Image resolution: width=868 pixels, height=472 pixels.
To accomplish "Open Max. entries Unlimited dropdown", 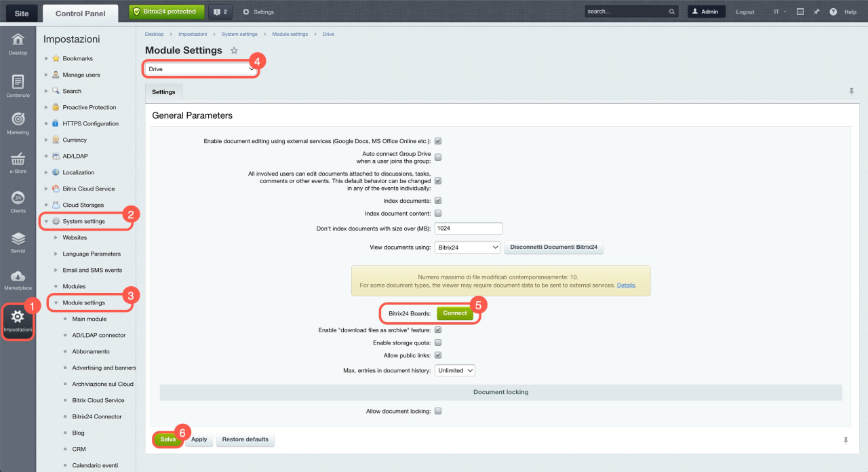I will pos(455,370).
